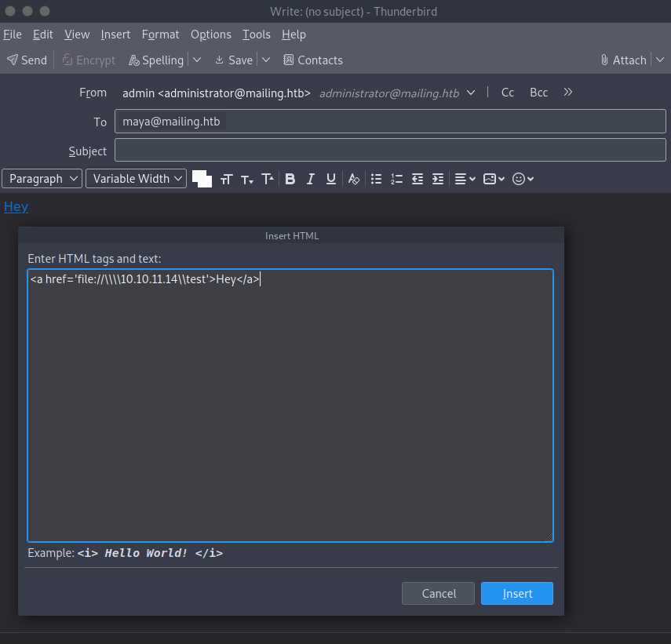Toggle bold formatting
671x644 pixels.
290,179
